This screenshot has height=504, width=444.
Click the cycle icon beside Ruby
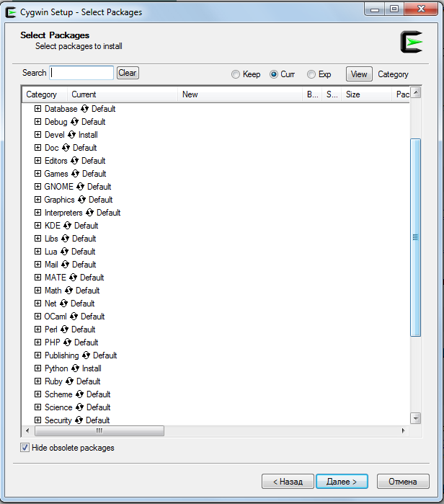69,381
